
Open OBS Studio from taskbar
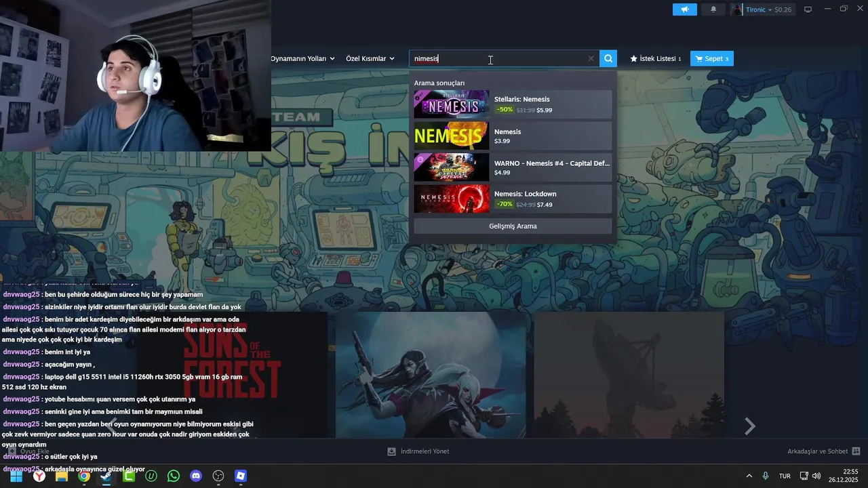click(x=218, y=476)
